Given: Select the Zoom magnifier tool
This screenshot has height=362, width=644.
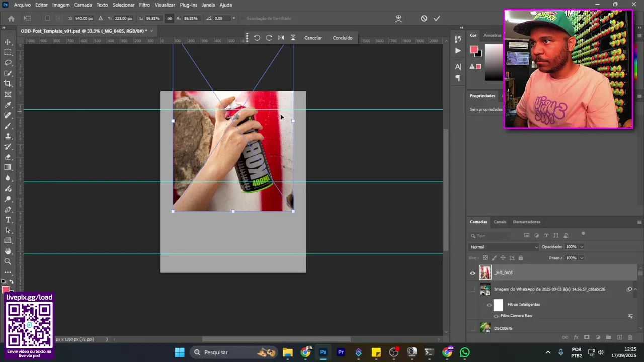Looking at the screenshot, I should pyautogui.click(x=8, y=262).
